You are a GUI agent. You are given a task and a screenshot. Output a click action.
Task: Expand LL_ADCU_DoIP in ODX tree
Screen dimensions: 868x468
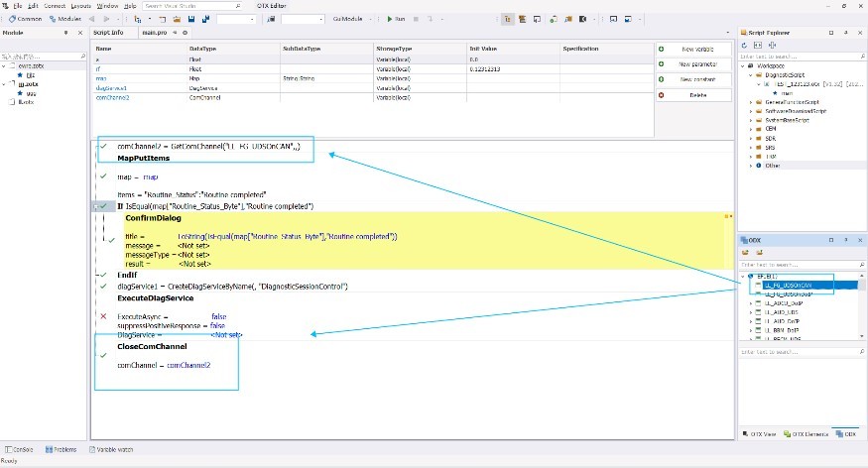click(751, 303)
